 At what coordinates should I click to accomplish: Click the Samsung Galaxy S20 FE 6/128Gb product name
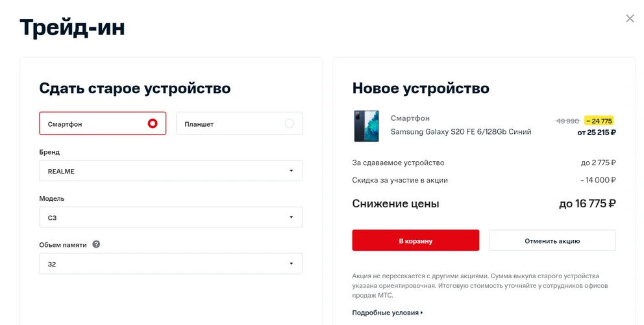tap(461, 132)
